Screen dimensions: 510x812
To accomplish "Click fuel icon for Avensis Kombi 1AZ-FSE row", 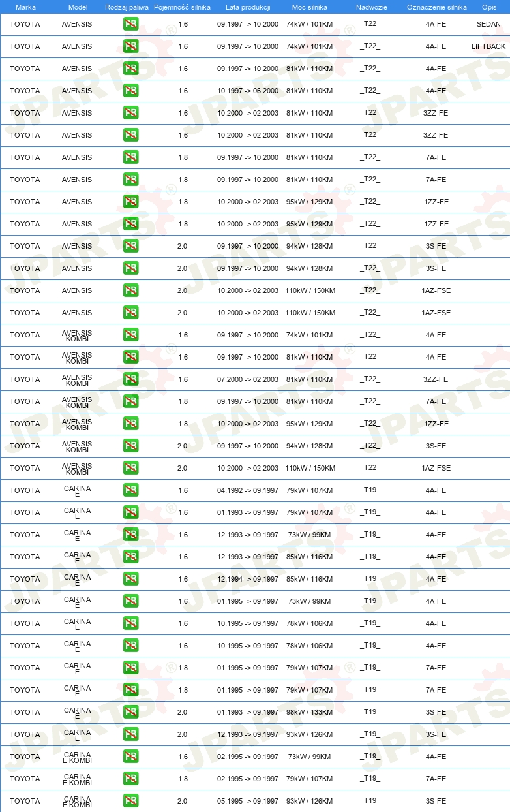I will pyautogui.click(x=130, y=468).
